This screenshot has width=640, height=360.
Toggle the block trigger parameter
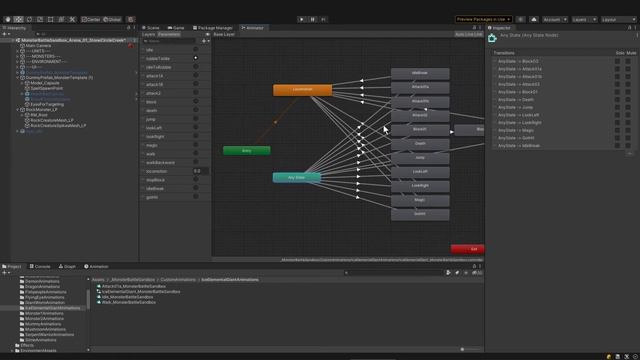point(196,102)
